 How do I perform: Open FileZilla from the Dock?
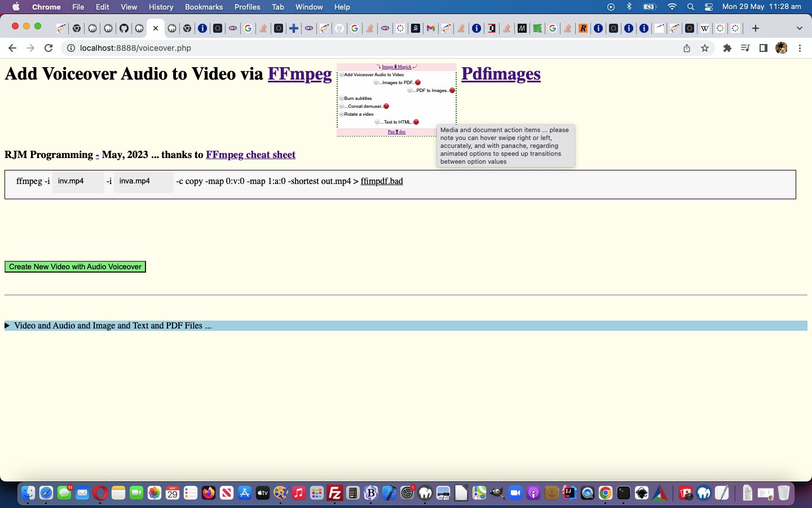335,493
